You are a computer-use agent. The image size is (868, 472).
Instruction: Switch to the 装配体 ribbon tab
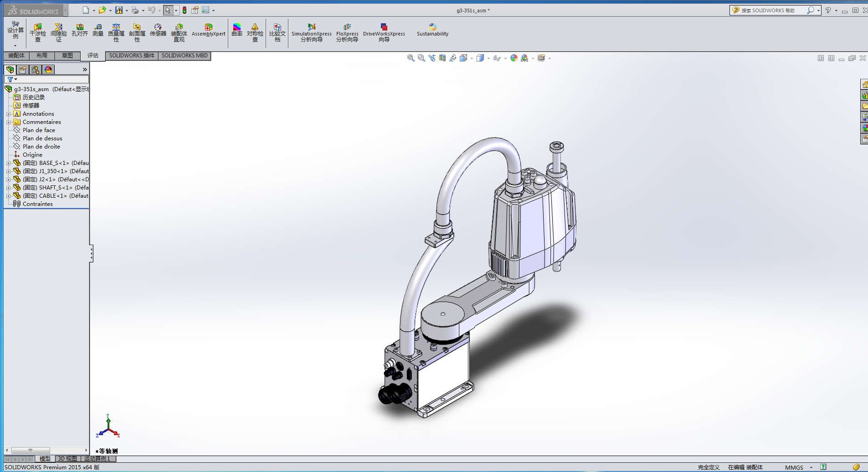16,56
